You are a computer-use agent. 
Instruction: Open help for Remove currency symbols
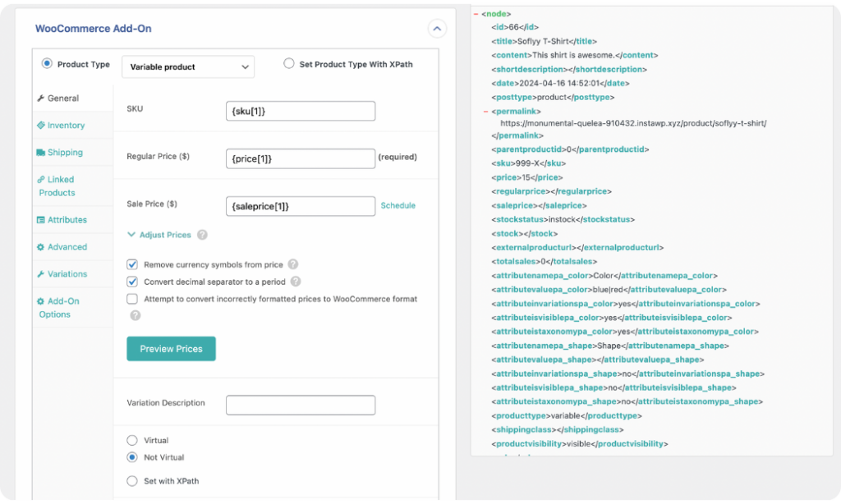point(293,264)
